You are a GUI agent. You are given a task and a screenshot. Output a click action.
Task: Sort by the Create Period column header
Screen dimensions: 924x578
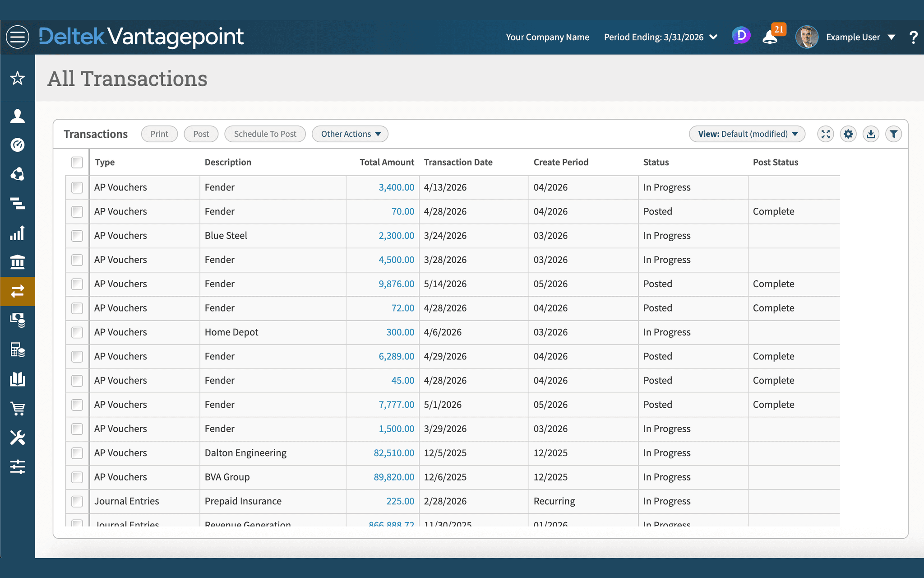pyautogui.click(x=561, y=162)
